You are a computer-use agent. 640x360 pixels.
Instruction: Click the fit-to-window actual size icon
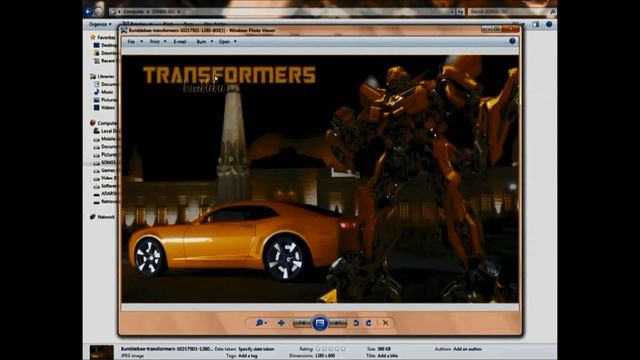pos(281,323)
